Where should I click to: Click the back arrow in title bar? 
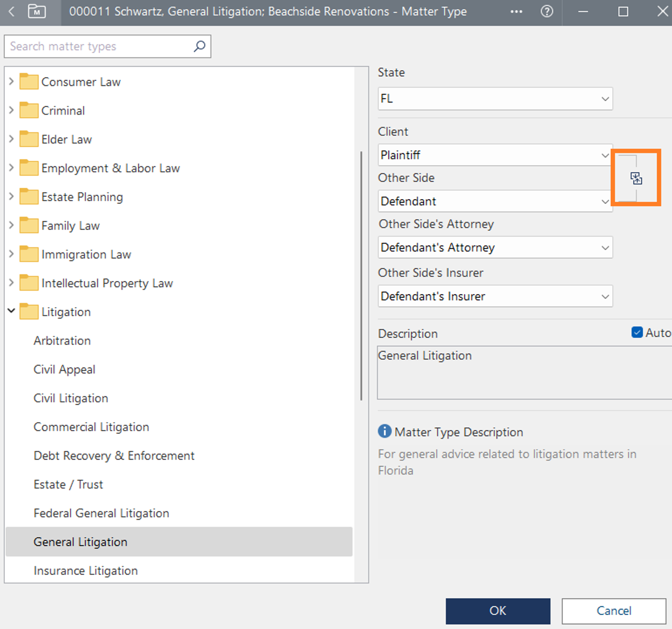click(x=12, y=11)
